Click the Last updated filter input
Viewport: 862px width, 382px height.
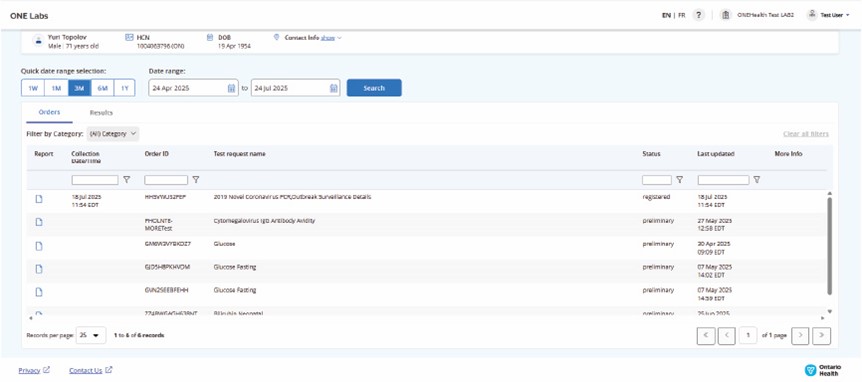coord(723,180)
